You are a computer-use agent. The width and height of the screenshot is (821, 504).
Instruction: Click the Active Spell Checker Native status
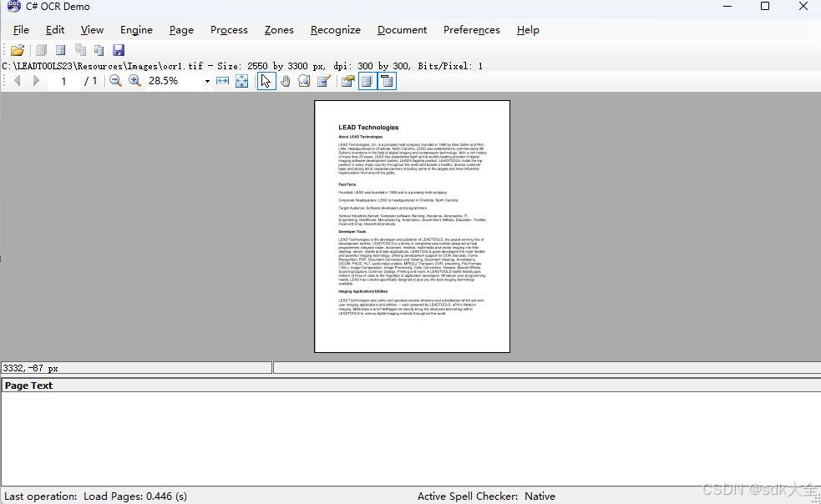tap(486, 496)
